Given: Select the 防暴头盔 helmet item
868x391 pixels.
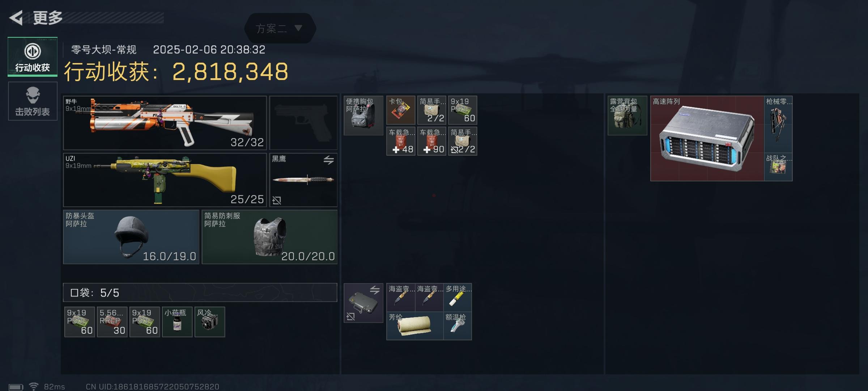Looking at the screenshot, I should (x=131, y=237).
